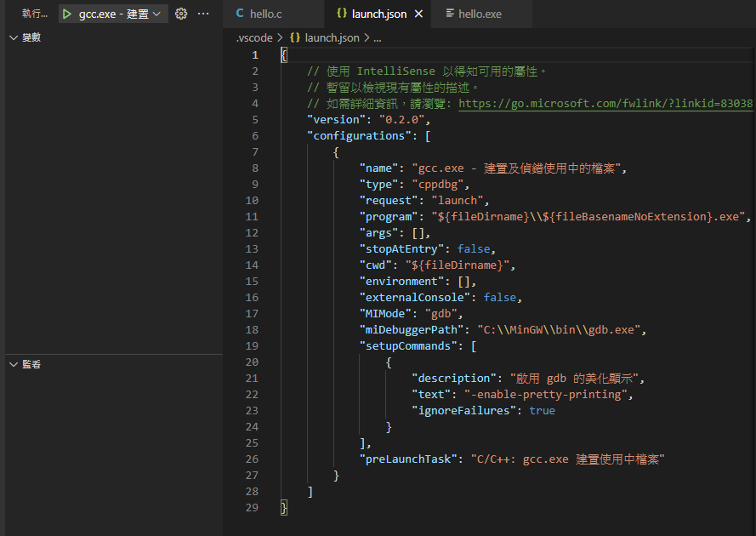
Task: Close the launch.json tab
Action: pyautogui.click(x=418, y=14)
